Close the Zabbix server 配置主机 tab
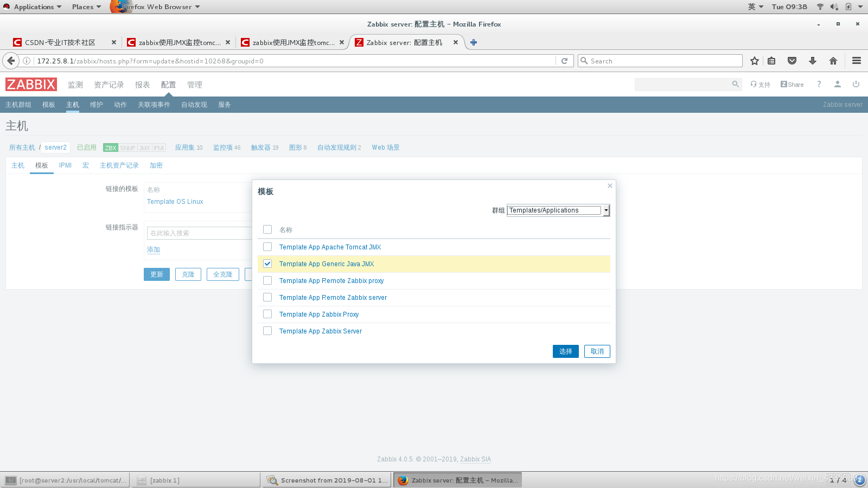The image size is (868, 488). [456, 42]
